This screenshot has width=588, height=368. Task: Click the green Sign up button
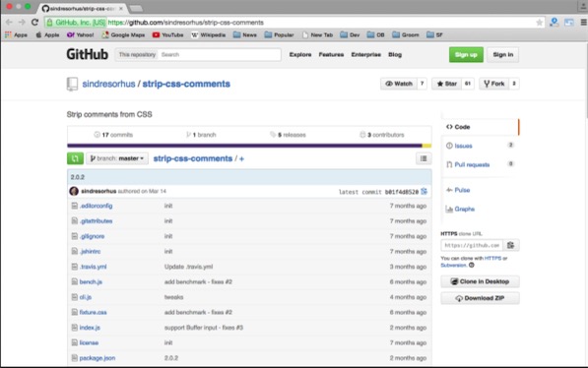466,55
